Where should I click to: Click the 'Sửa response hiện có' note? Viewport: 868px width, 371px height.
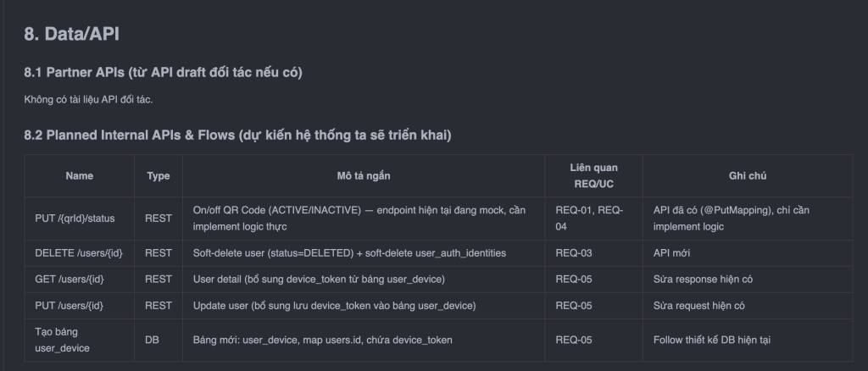click(x=703, y=279)
